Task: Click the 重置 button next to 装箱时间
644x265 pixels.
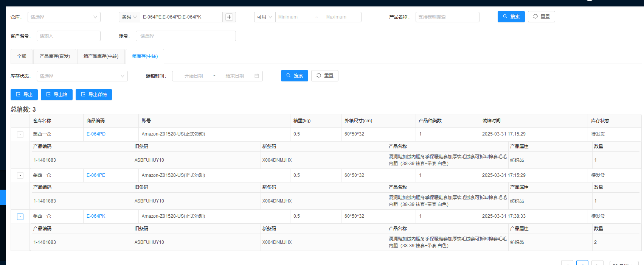Action: [325, 76]
